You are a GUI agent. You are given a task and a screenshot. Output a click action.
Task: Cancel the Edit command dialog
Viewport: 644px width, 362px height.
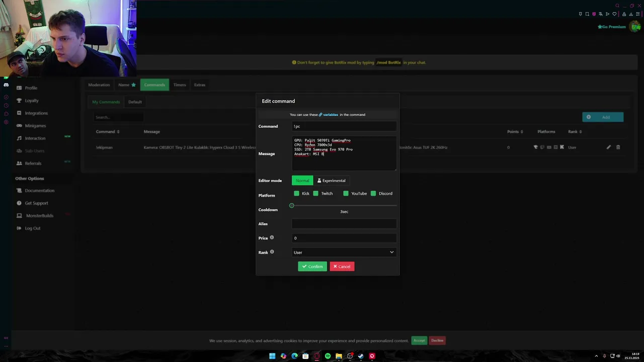click(x=342, y=266)
